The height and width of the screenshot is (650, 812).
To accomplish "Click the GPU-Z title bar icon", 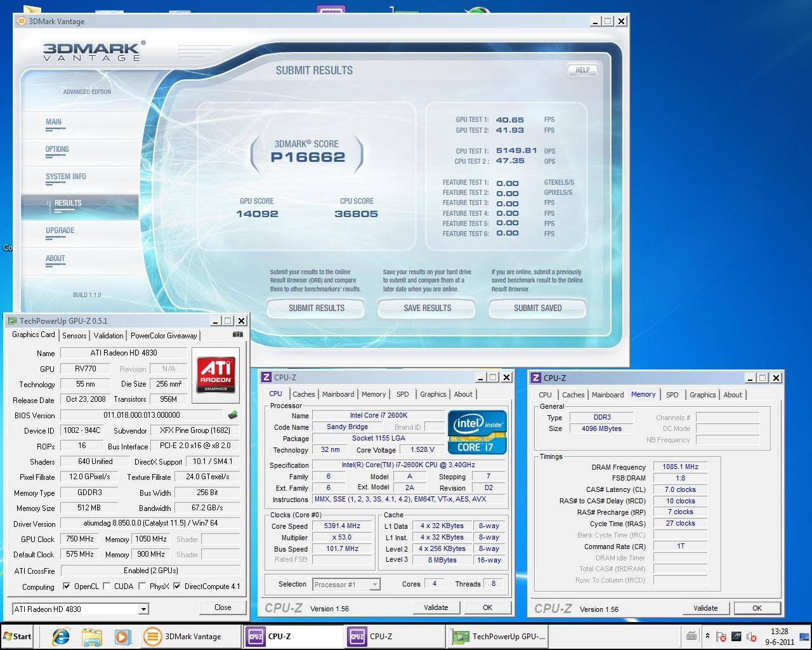I will tap(11, 321).
